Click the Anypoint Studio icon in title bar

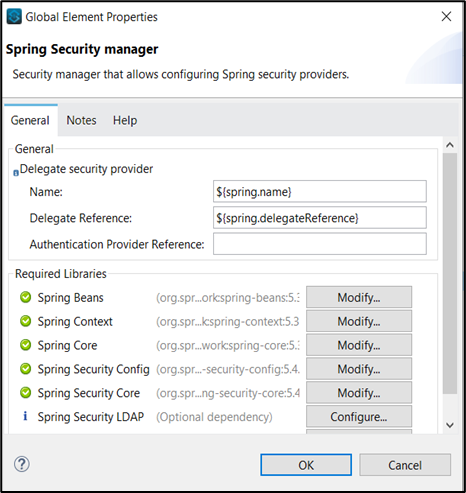point(14,17)
